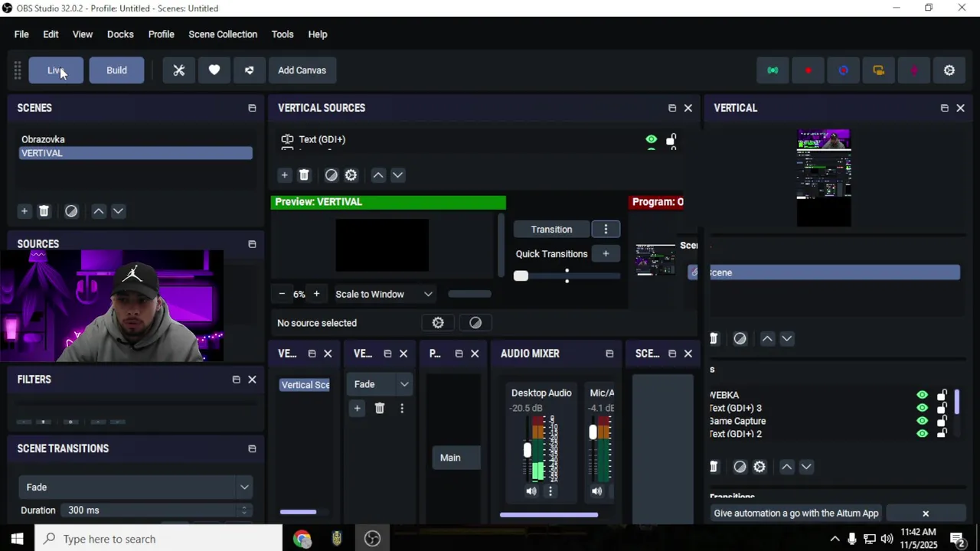The width and height of the screenshot is (980, 551).
Task: Toggle visibility of Text (GDI+) 2 source
Action: click(922, 434)
